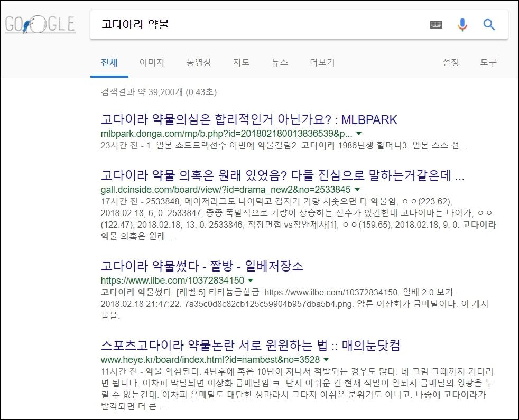Click the blue magnifier search button
Image resolution: width=519 pixels, height=420 pixels.
(x=488, y=24)
